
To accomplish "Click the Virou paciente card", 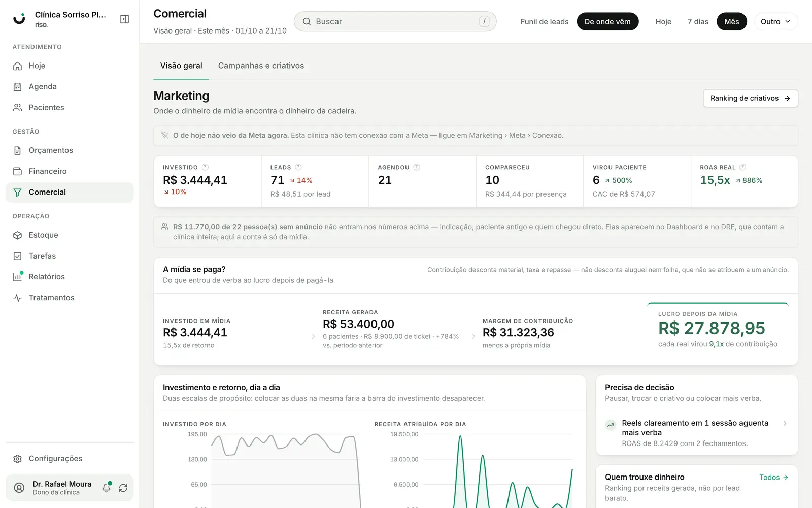I will pos(637,182).
